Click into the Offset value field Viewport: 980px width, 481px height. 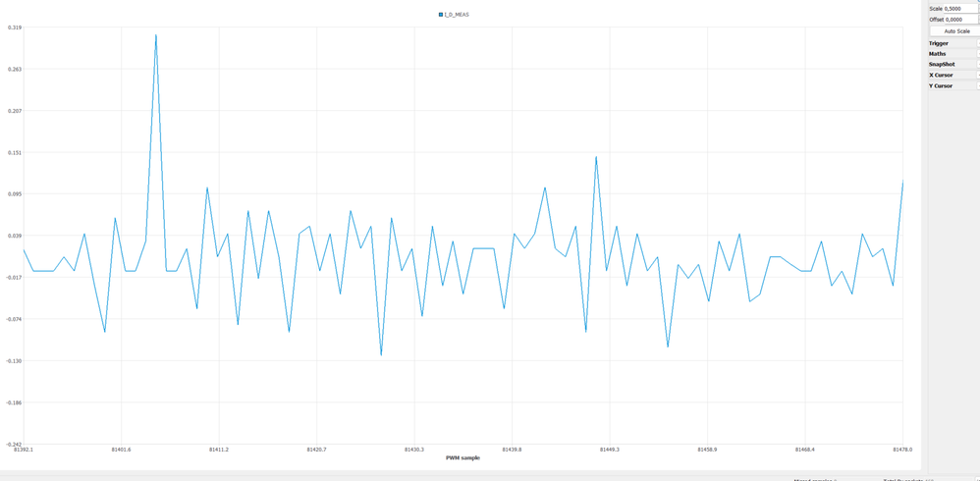(x=960, y=20)
